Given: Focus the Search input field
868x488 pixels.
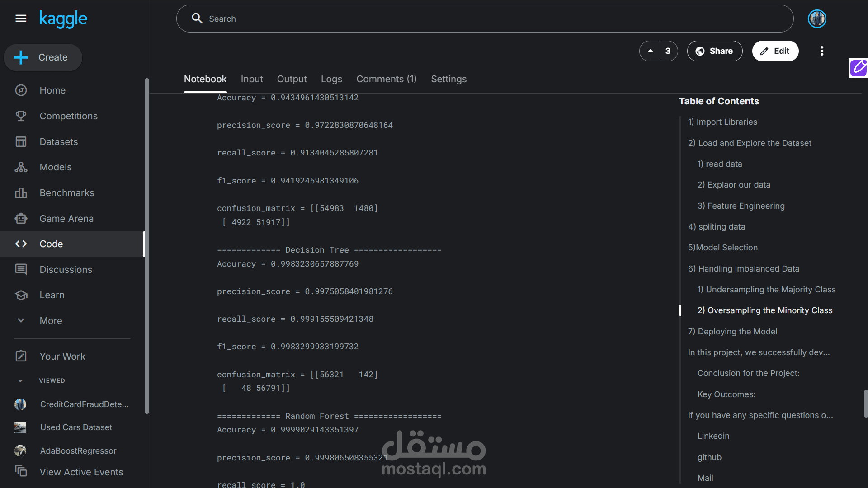Looking at the screenshot, I should pyautogui.click(x=484, y=19).
